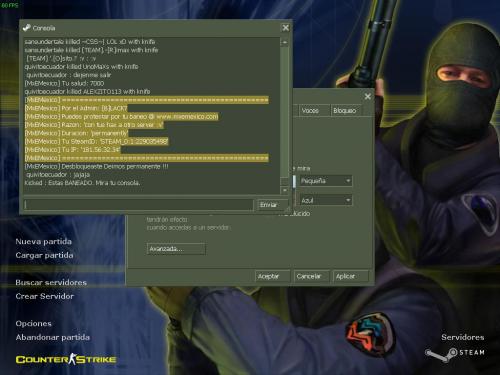Close the options dialog window

pos(368,96)
